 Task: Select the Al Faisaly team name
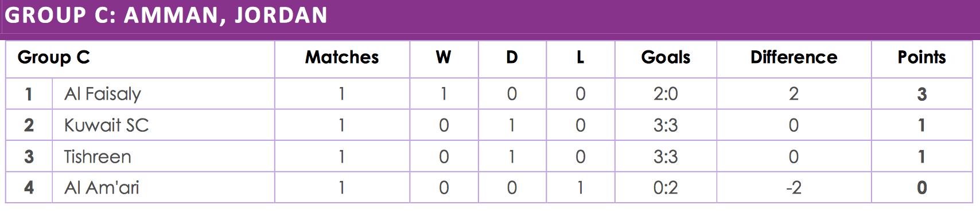103,94
